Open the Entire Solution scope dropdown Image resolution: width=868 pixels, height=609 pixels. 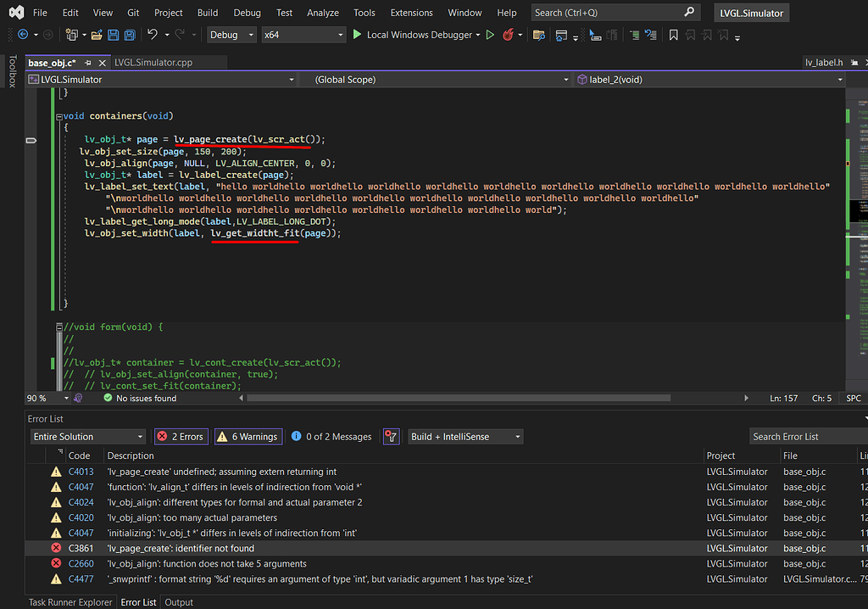tap(88, 437)
